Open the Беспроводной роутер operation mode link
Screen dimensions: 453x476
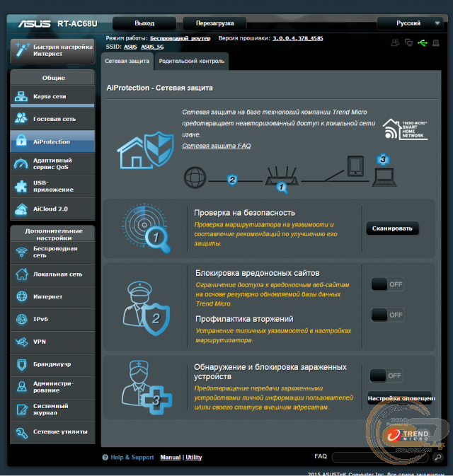click(x=180, y=38)
